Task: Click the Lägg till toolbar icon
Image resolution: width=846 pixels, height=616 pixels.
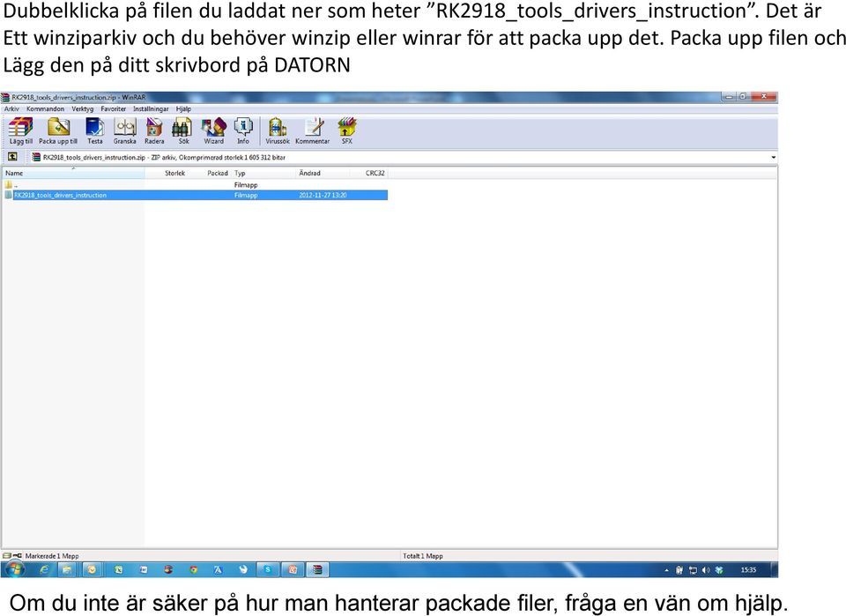Action: (20, 131)
